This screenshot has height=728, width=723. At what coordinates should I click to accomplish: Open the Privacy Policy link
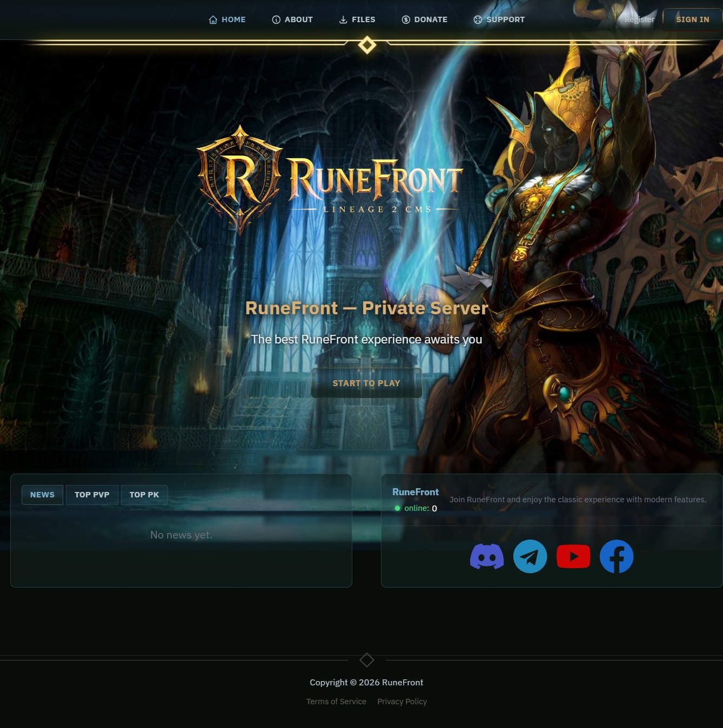click(x=402, y=702)
